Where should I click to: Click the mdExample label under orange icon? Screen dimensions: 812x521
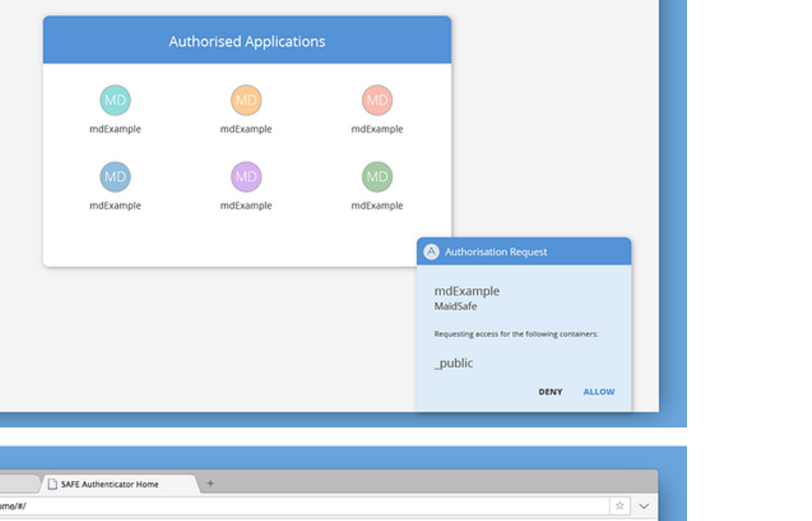point(246,129)
